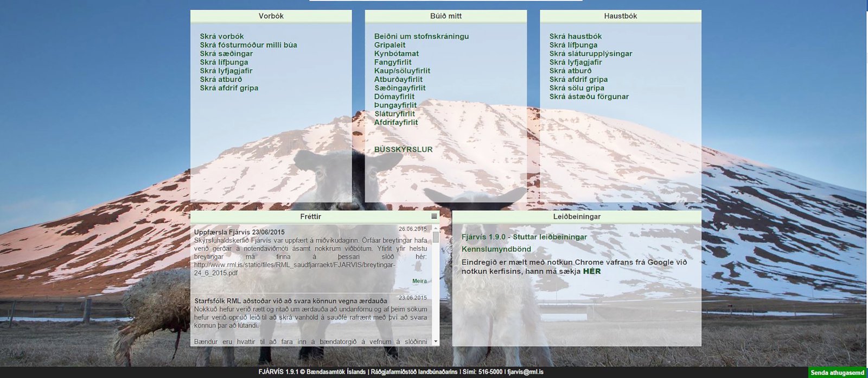Select 'Skrá fósturmóður milli búa'
Screen dimensions: 868x378
[248, 45]
